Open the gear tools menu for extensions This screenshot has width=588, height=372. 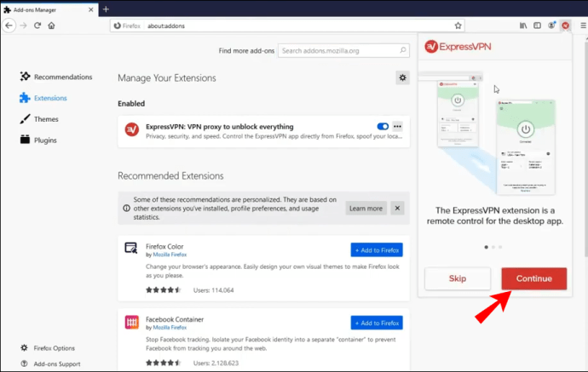[402, 77]
